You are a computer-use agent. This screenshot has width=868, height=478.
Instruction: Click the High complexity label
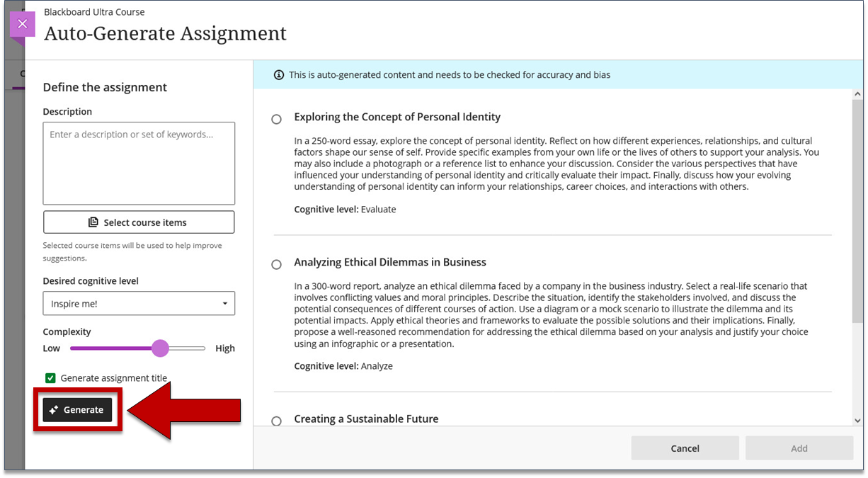pyautogui.click(x=225, y=348)
